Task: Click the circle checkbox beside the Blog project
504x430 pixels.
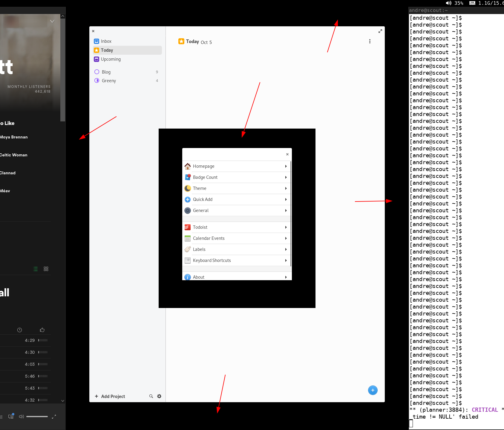Action: (x=96, y=72)
